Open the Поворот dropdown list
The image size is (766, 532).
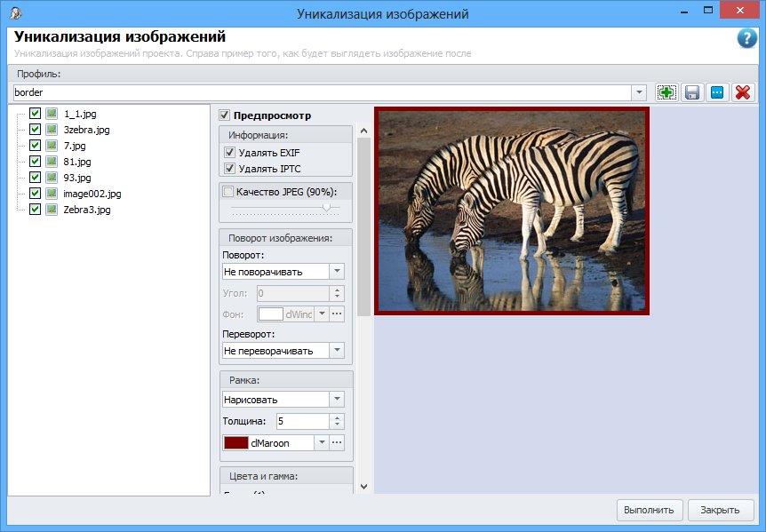(337, 271)
